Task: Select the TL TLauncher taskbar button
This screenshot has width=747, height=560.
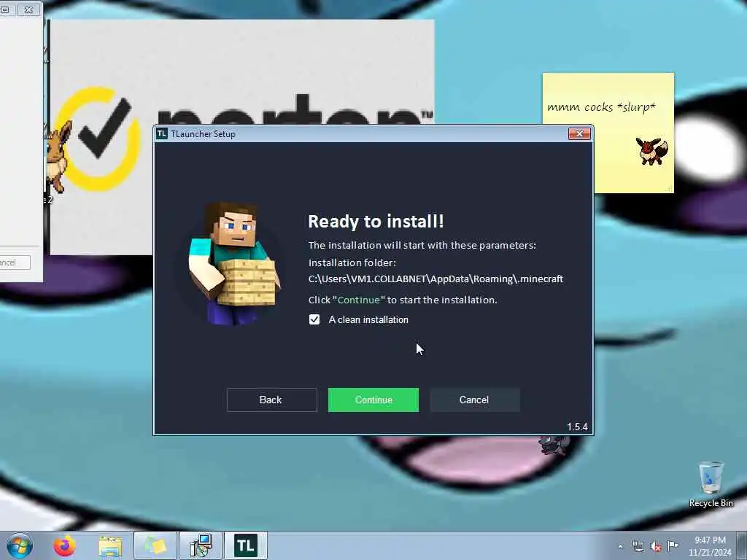Action: 245,545
